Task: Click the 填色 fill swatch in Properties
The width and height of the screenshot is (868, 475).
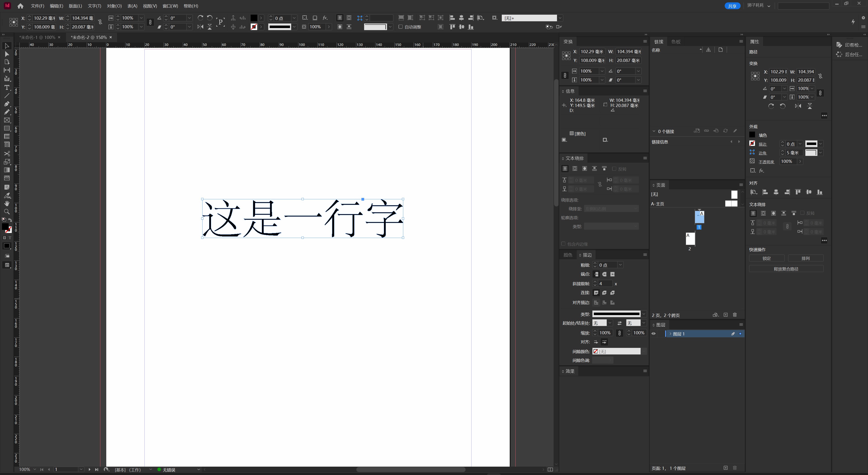Action: [x=752, y=135]
